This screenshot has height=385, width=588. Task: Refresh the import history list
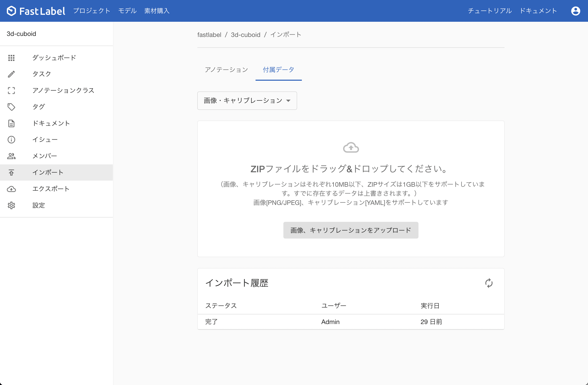click(489, 283)
